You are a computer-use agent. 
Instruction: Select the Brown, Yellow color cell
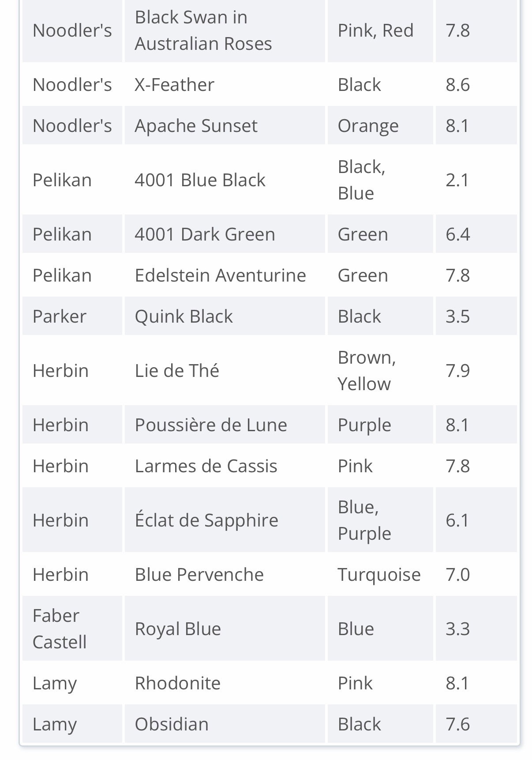pyautogui.click(x=380, y=370)
